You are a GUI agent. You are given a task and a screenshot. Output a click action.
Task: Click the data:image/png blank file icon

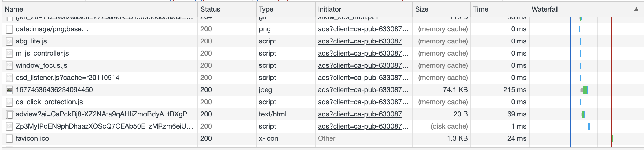point(9,29)
